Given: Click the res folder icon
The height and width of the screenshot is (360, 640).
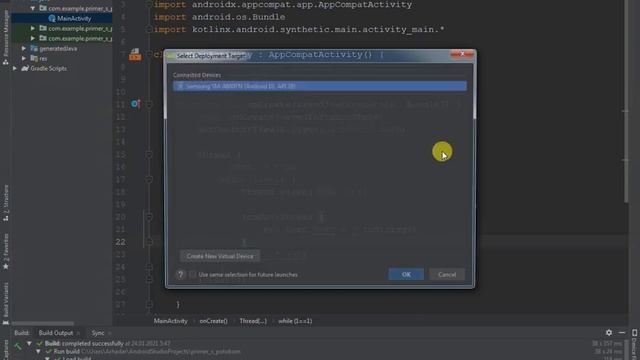Looking at the screenshot, I should tap(34, 58).
